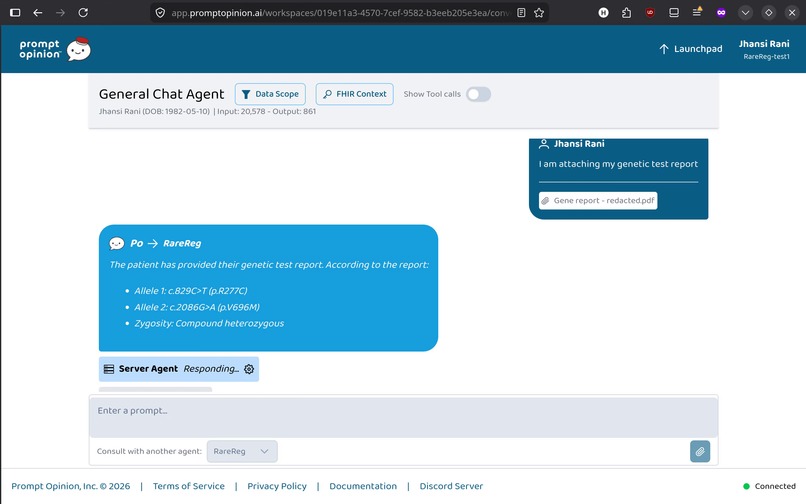Open Discord Server link
Image resolution: width=806 pixels, height=504 pixels.
451,486
